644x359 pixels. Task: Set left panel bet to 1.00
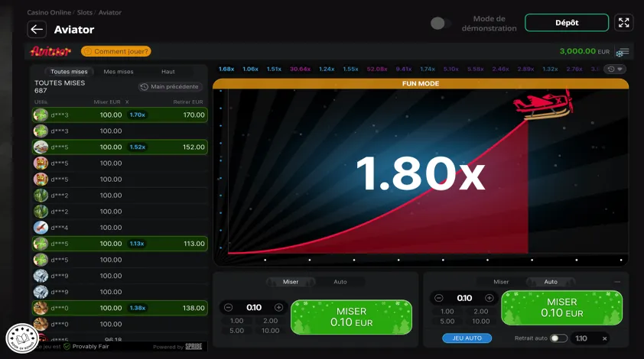(x=236, y=321)
